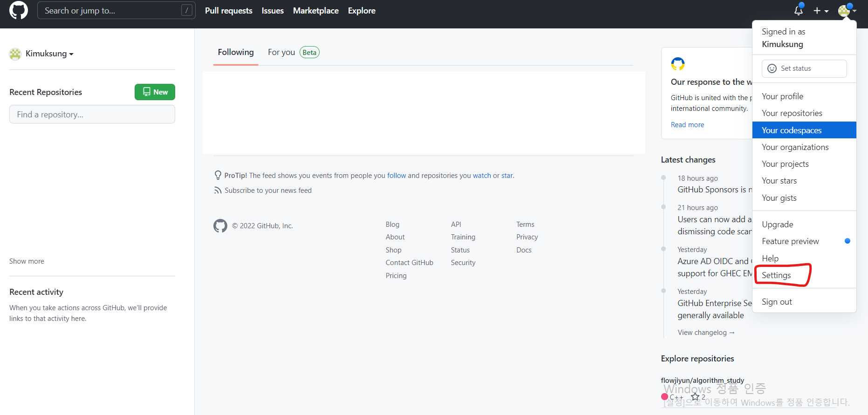The width and height of the screenshot is (868, 415).
Task: Click View changelog link
Action: [706, 333]
